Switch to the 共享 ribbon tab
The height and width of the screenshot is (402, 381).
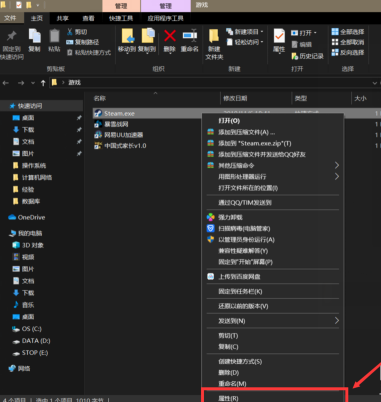(62, 18)
